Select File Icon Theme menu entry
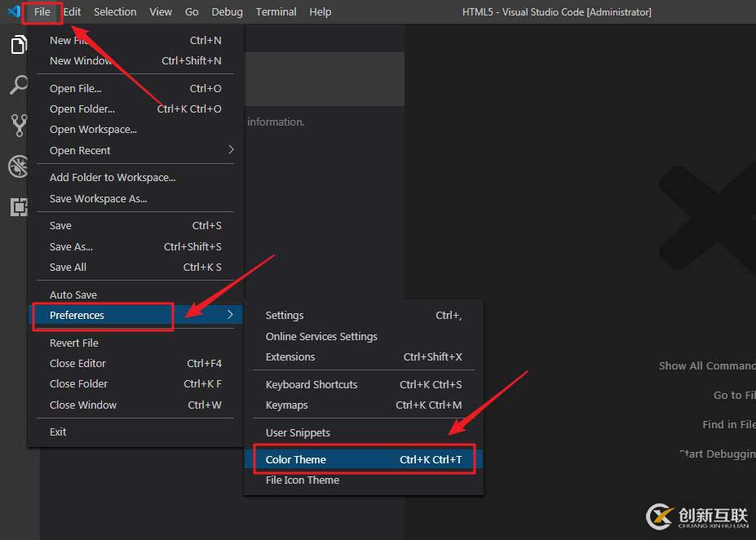The height and width of the screenshot is (540, 756). pyautogui.click(x=364, y=480)
